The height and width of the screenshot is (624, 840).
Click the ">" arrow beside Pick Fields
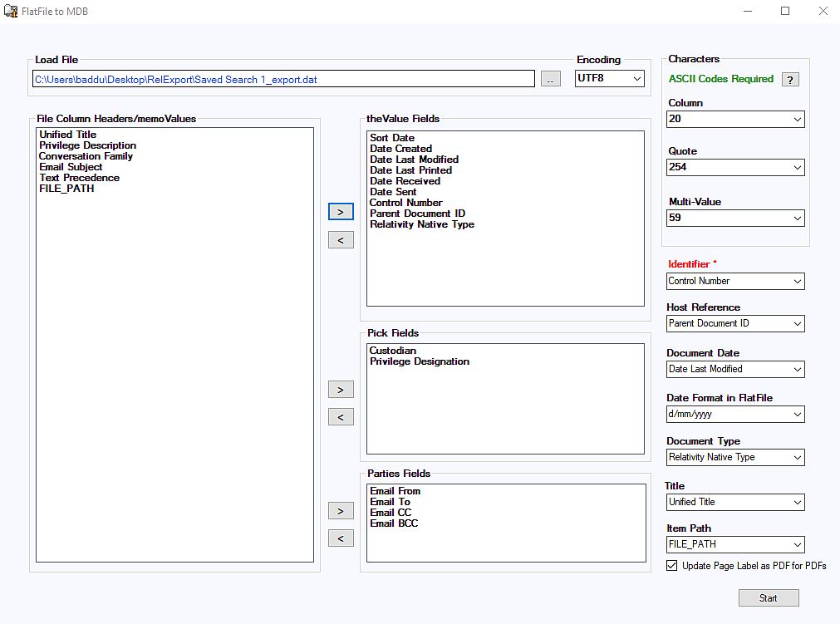340,389
